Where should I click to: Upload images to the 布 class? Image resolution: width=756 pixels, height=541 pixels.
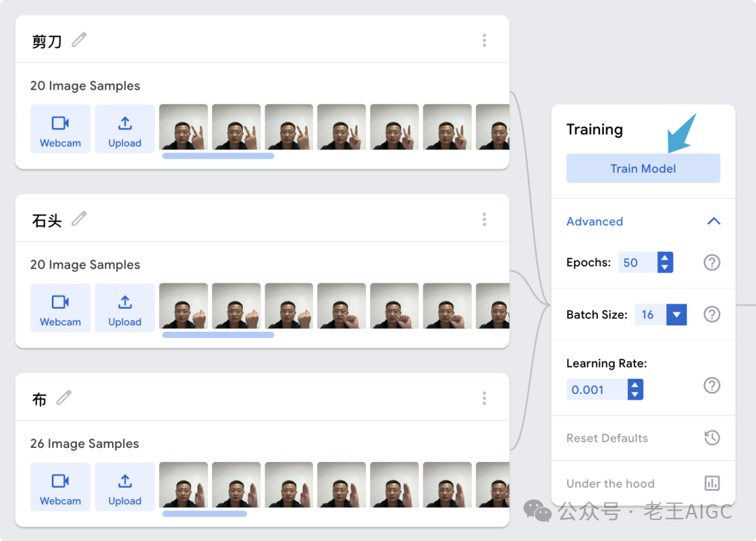125,487
